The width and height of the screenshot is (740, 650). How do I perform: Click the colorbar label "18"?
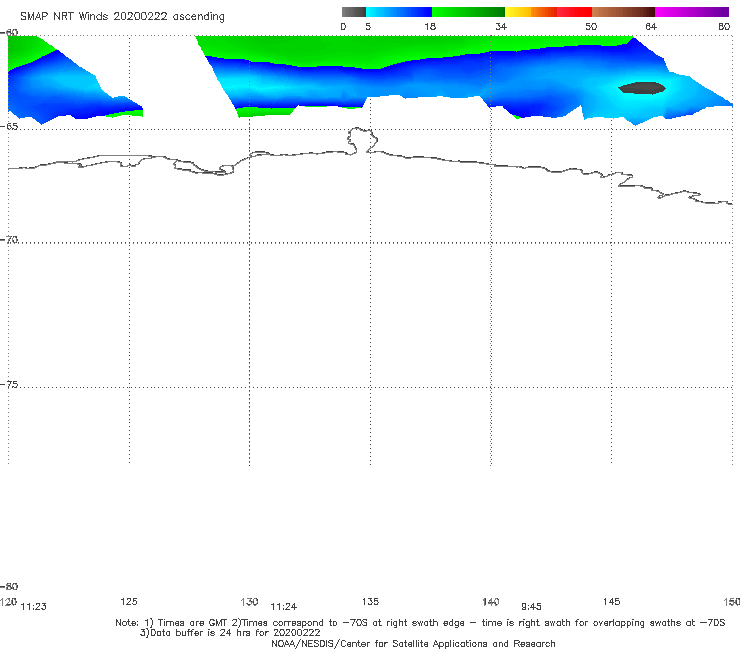430,26
